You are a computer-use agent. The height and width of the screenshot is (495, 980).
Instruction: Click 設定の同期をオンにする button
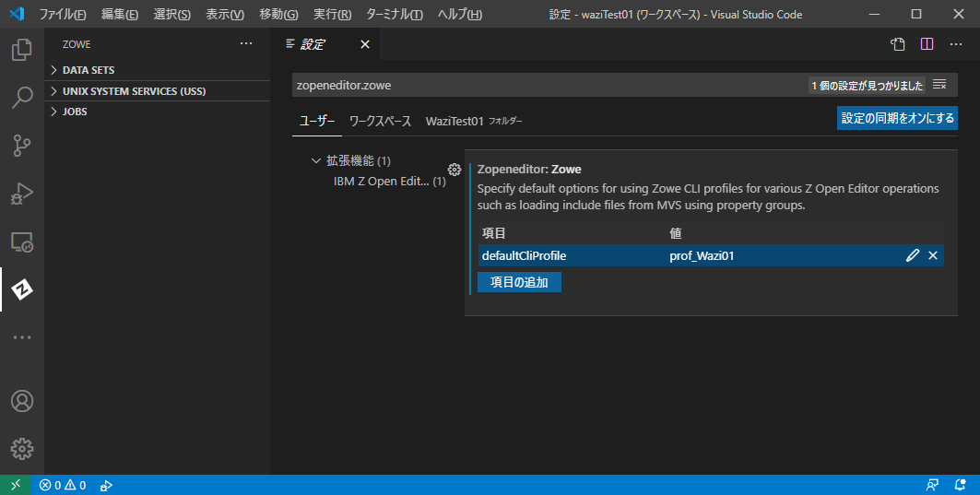897,118
